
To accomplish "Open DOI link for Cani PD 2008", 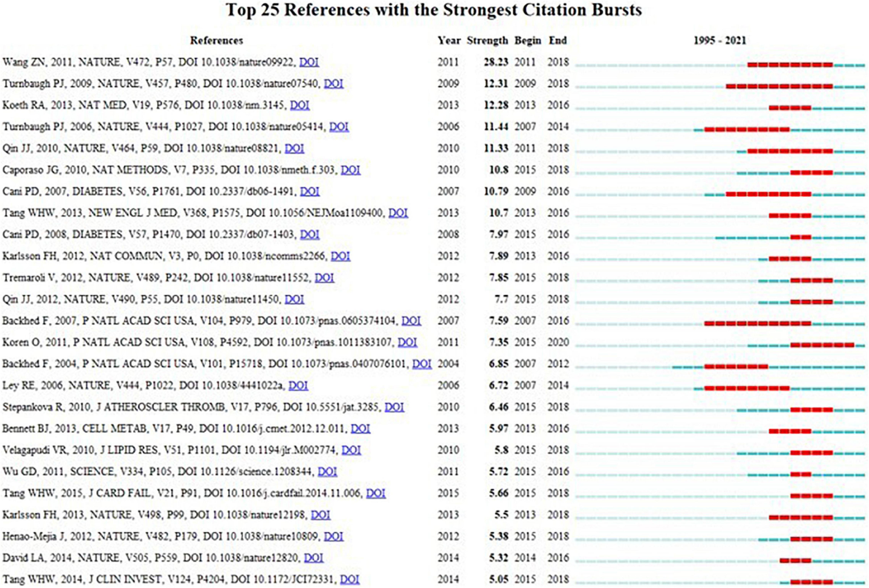I will (310, 235).
